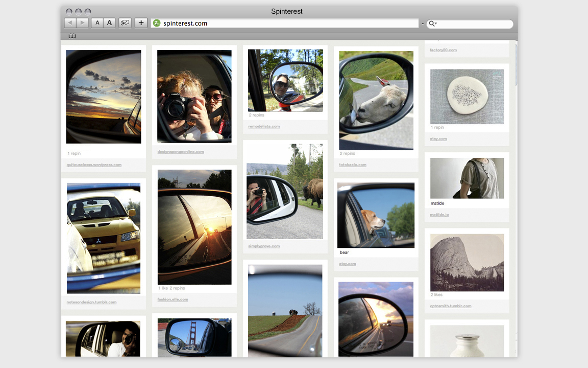Open the yellow Mitsubishi car mirror photo
The width and height of the screenshot is (588, 368).
coord(104,239)
